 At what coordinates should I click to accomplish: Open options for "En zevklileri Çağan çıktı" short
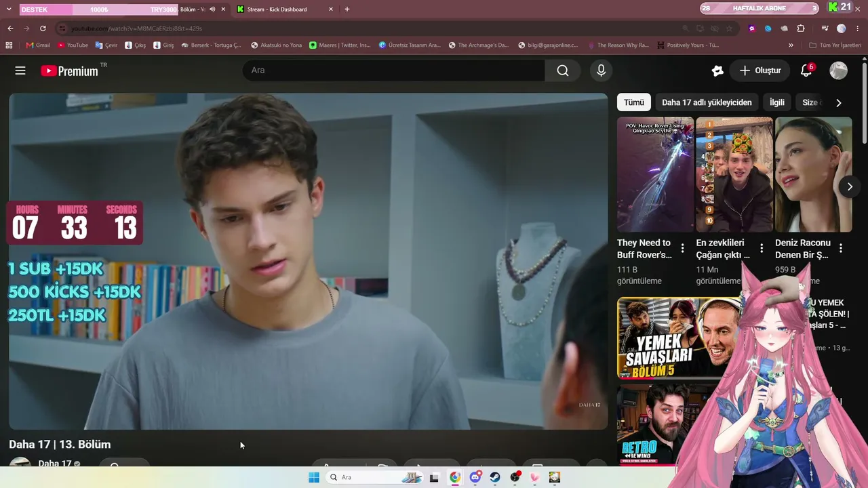coord(762,248)
